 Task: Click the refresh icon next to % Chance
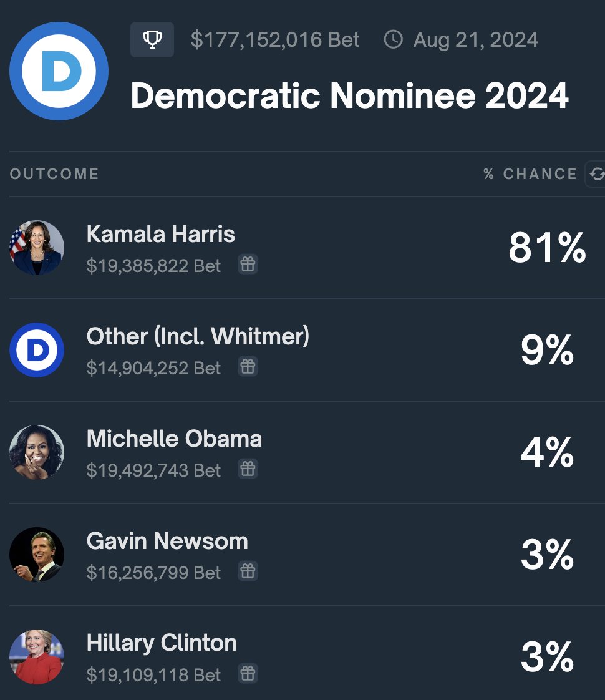click(596, 173)
